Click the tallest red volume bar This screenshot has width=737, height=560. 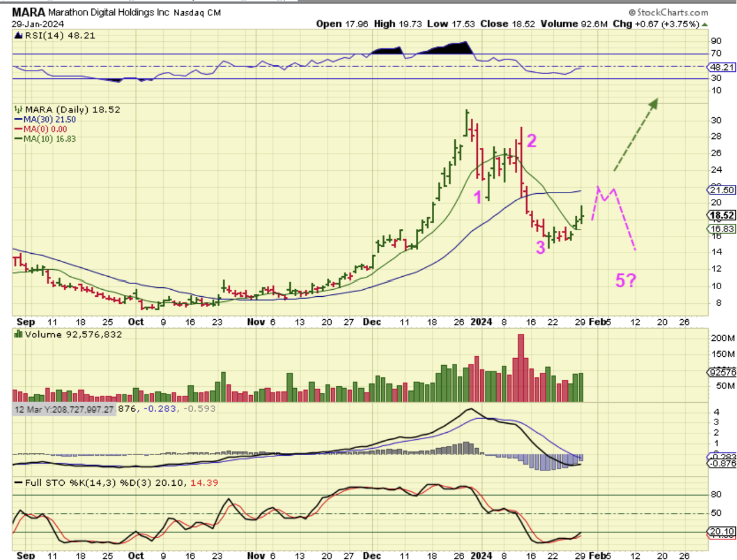coord(520,368)
